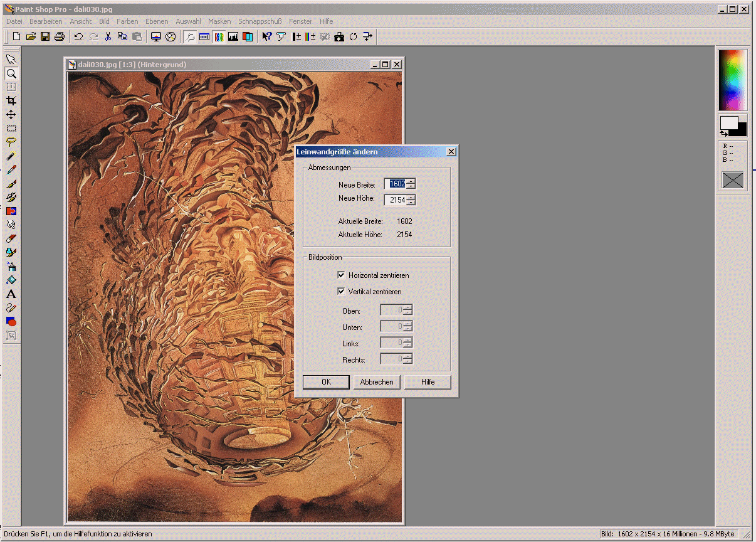The width and height of the screenshot is (756, 542).
Task: Open the Hilfe menu
Action: [x=327, y=21]
